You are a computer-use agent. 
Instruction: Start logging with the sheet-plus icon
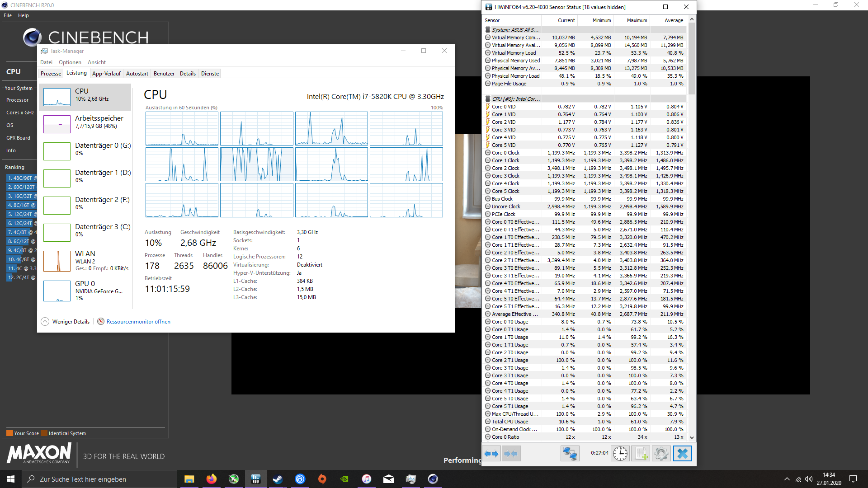click(641, 454)
